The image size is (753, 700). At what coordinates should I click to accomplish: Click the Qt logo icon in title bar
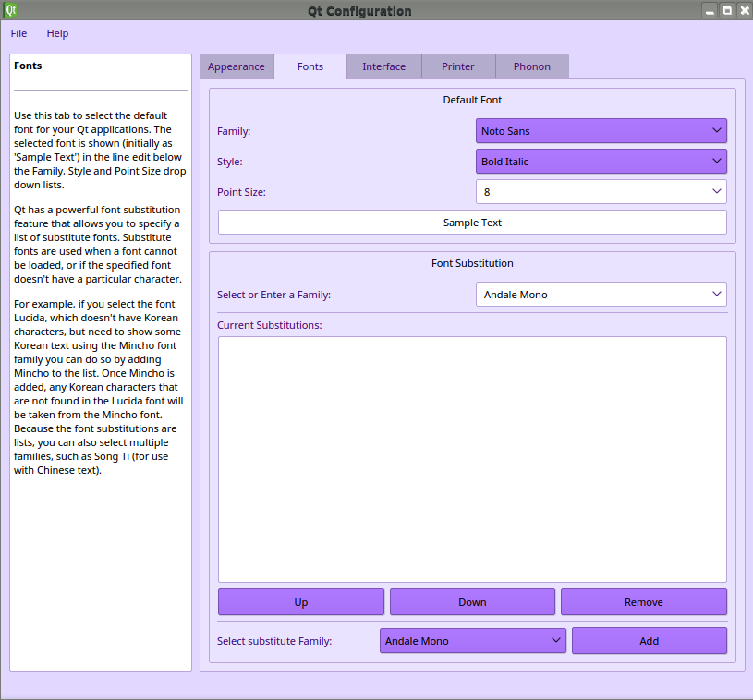coord(11,11)
